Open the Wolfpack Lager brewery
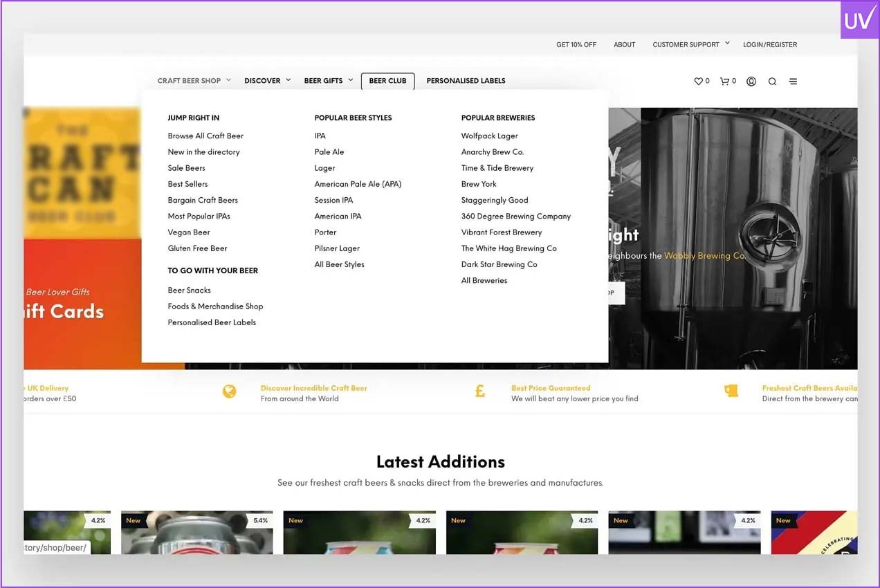 tap(489, 136)
